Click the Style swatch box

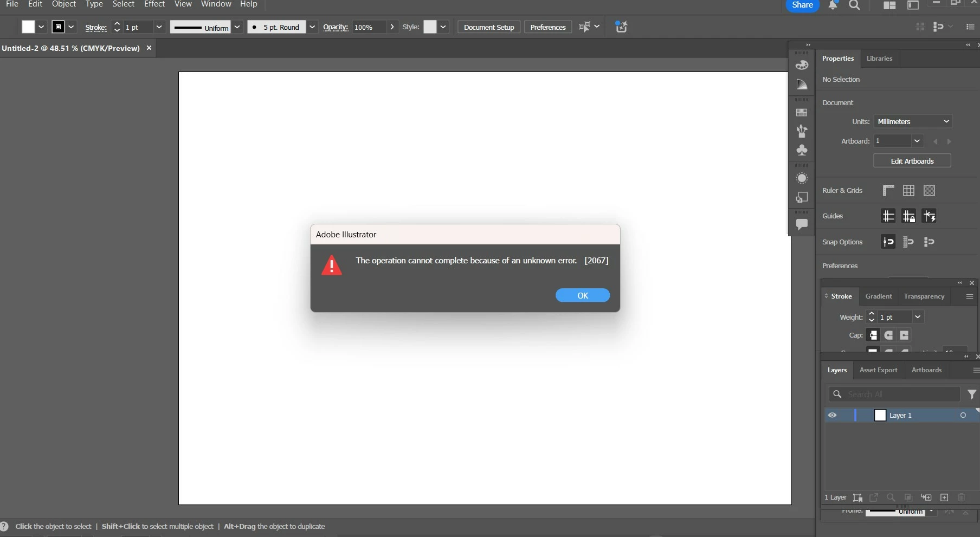pyautogui.click(x=430, y=27)
